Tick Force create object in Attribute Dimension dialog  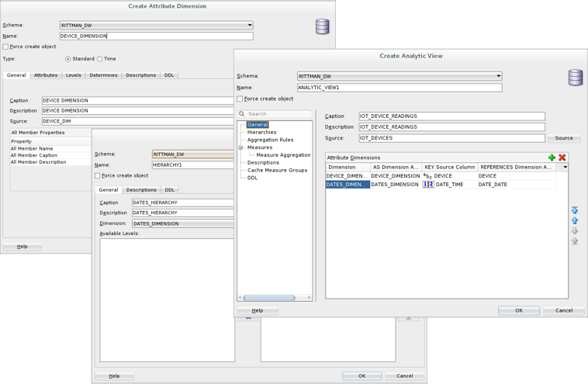pos(5,47)
